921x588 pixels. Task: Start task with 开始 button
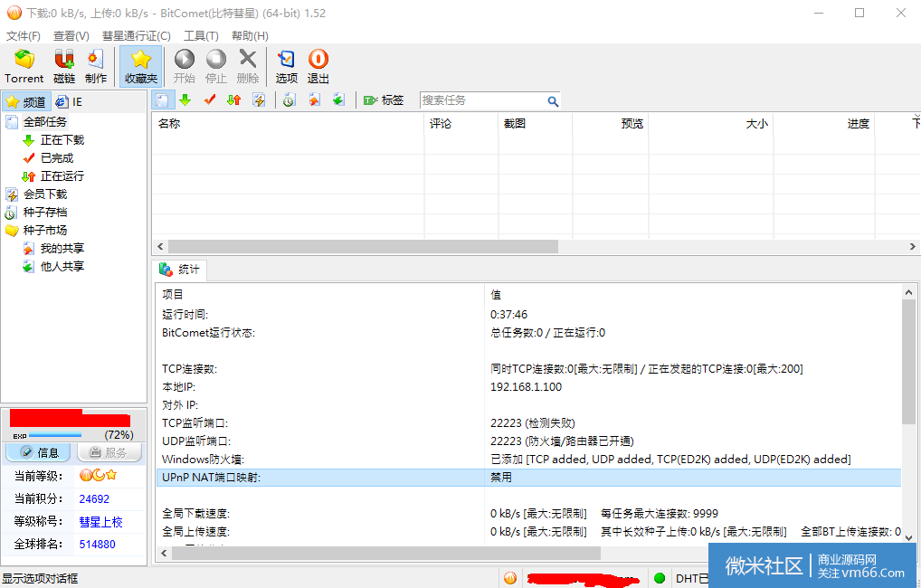click(184, 66)
